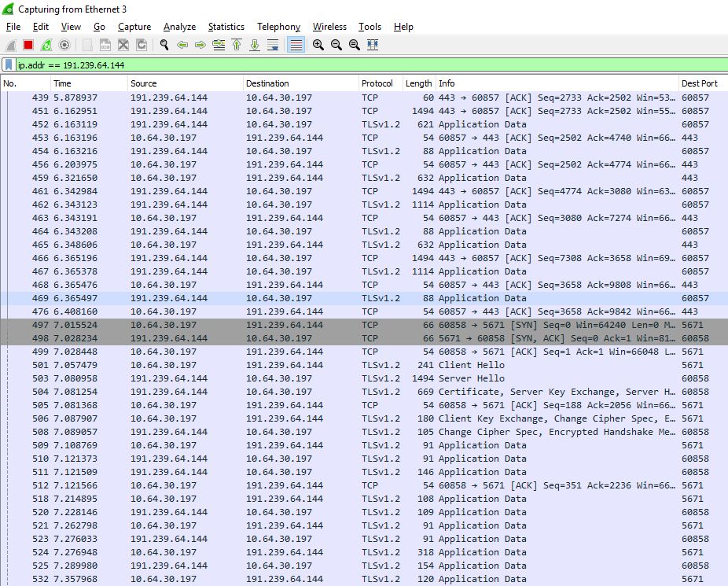This screenshot has height=586, width=728.
Task: Select Change Cipher Spec packet 508
Action: tap(364, 432)
